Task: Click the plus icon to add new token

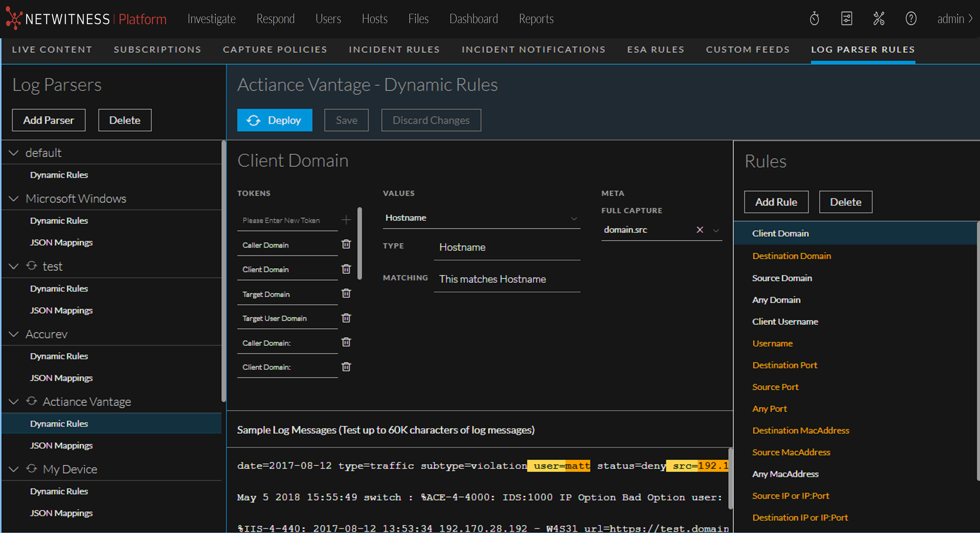Action: pos(346,220)
